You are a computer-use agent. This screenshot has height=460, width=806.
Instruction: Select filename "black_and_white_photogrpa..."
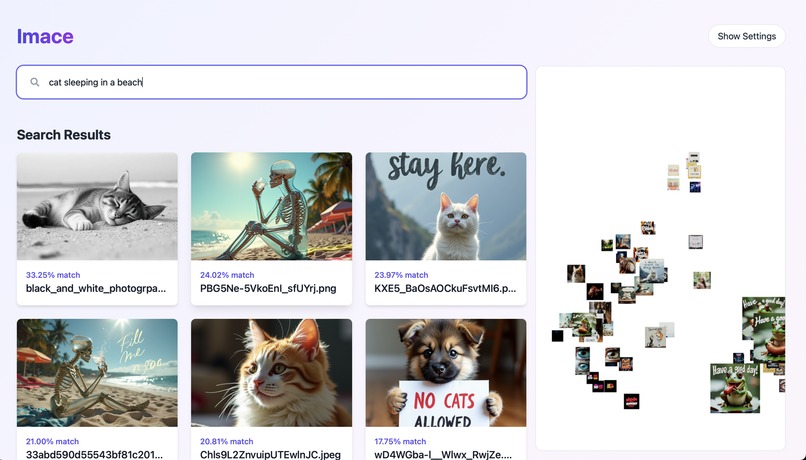point(96,288)
